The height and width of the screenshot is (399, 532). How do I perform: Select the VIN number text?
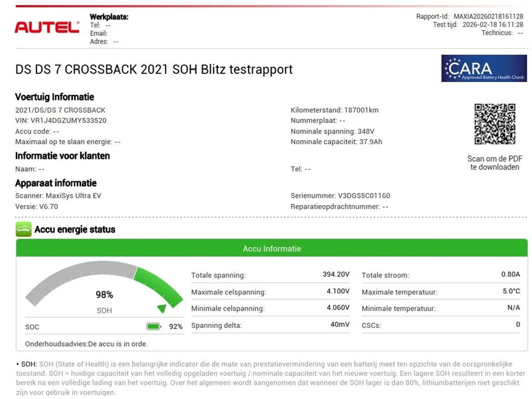pos(61,121)
